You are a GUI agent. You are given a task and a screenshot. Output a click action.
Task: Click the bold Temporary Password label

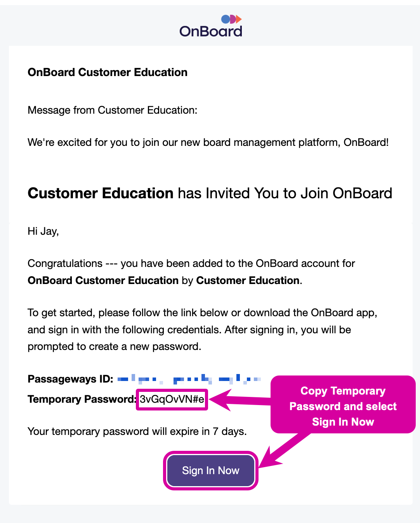pos(80,399)
